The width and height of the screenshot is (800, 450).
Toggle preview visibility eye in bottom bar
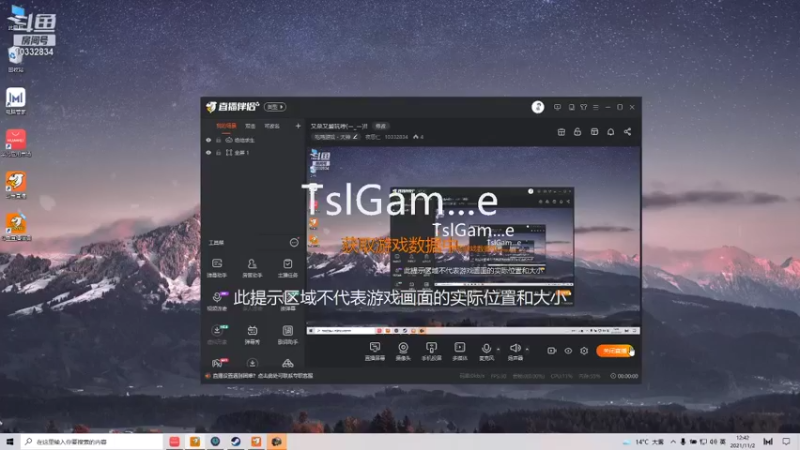[x=568, y=351]
